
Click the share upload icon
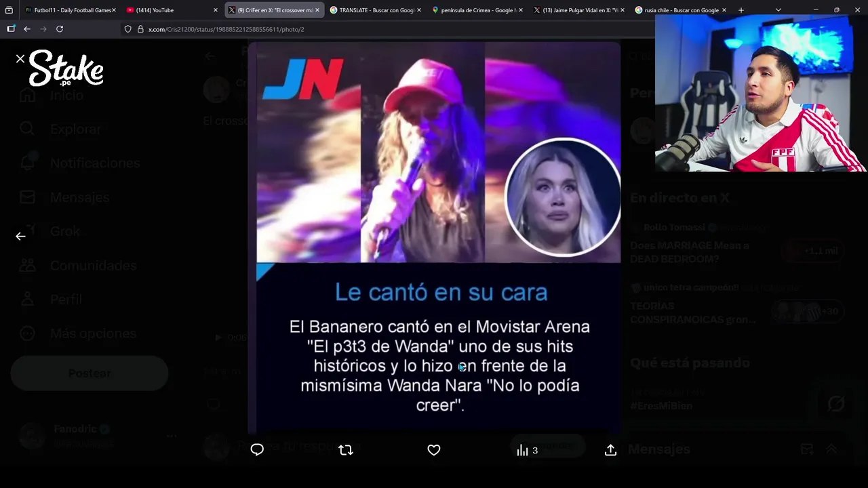click(610, 450)
